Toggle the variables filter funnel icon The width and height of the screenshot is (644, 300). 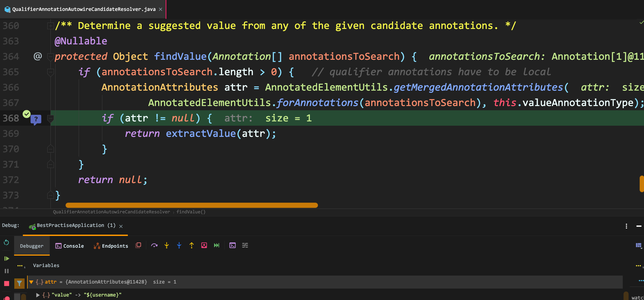click(x=19, y=283)
